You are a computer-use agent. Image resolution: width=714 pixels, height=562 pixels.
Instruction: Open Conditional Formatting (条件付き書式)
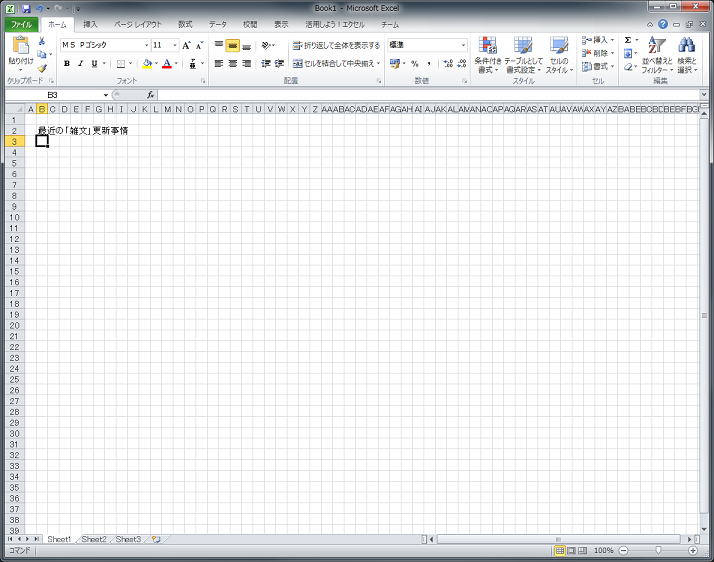pyautogui.click(x=488, y=50)
